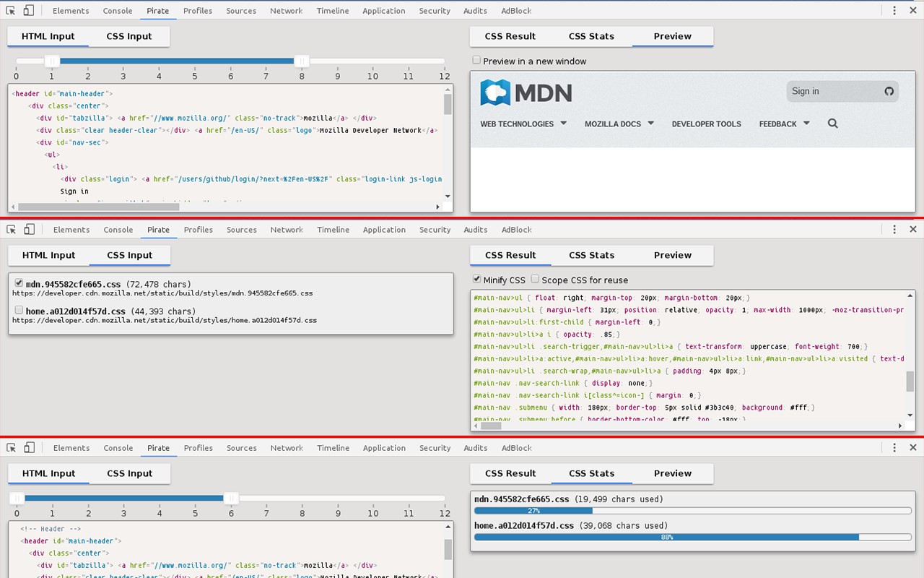Screen dimensions: 924x578
Task: Uncheck the mdn.945582cfe665.css stylesheet
Action: click(x=19, y=283)
